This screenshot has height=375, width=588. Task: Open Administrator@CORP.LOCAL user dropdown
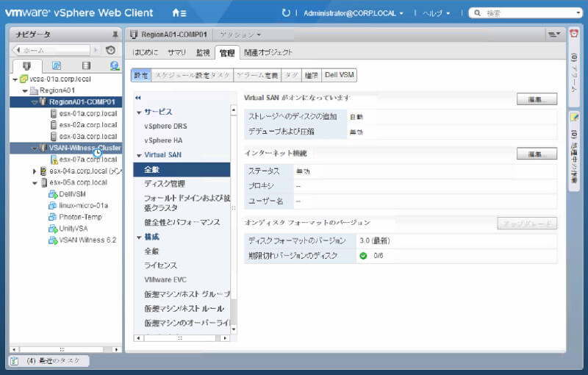point(354,13)
